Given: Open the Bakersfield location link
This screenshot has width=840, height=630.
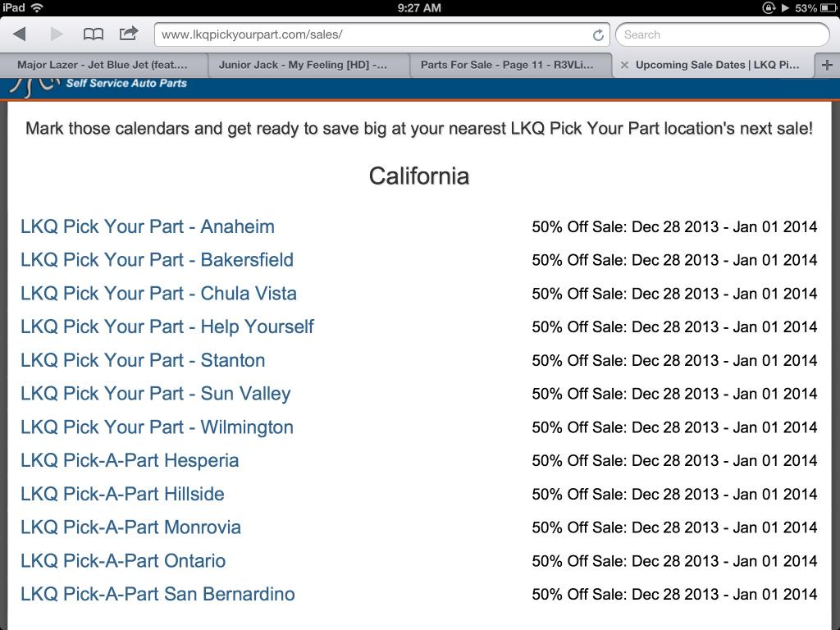Looking at the screenshot, I should [157, 260].
